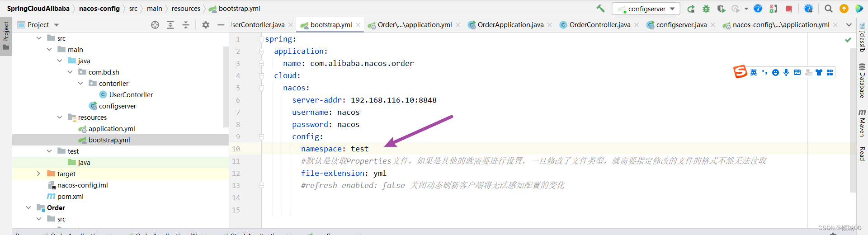Open the Project view type dropdown
Viewport: 868px width, 235px height.
(57, 25)
